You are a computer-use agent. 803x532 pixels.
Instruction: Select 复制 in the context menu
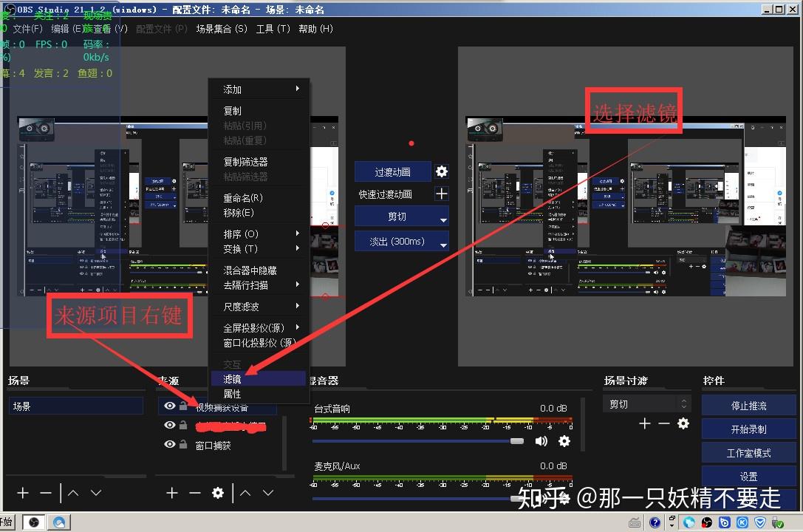pos(259,111)
